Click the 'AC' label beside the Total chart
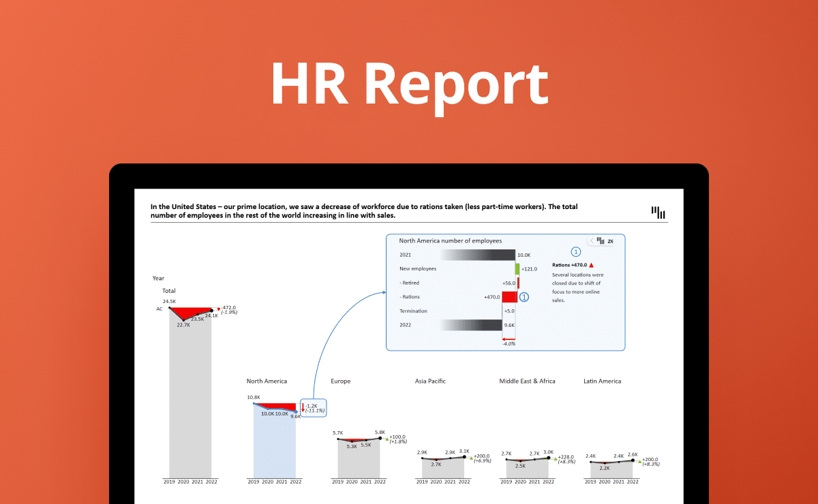818x504 pixels. click(160, 309)
